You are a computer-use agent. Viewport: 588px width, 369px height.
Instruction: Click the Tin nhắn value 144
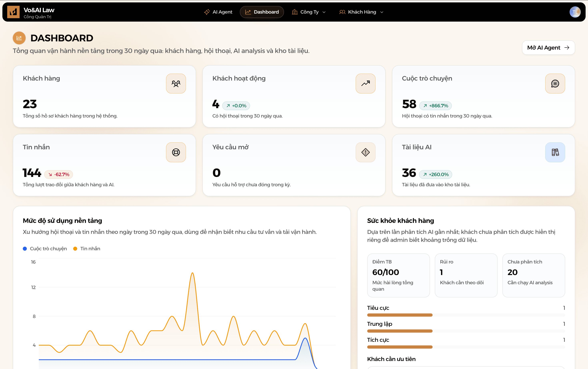[x=32, y=173]
